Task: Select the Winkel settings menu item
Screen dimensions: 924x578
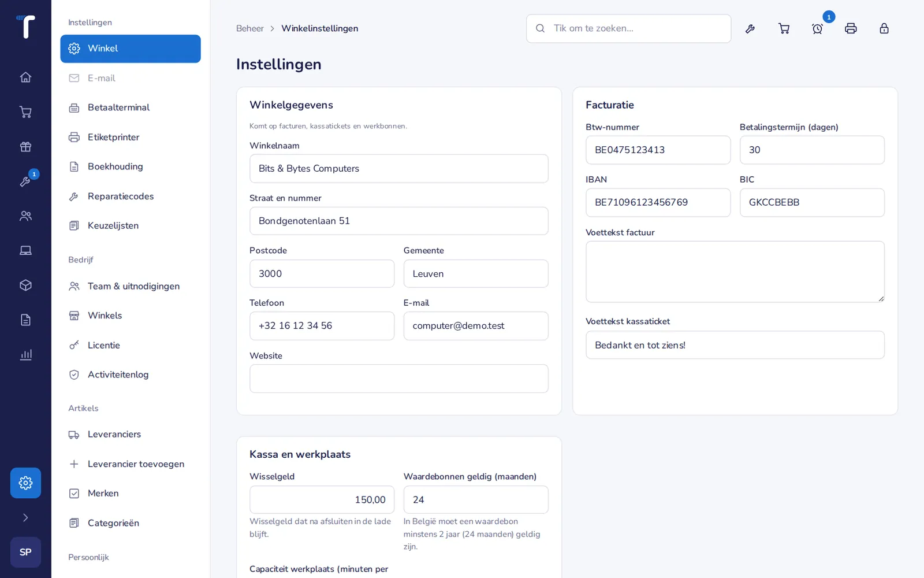Action: 131,49
